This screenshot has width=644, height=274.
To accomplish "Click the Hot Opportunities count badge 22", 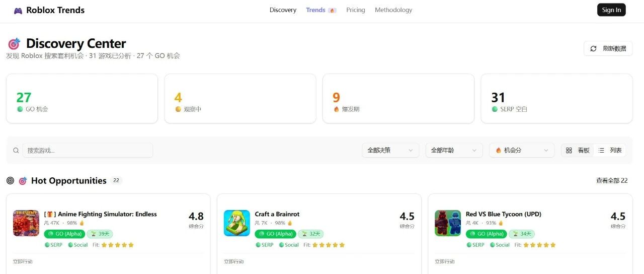I will (116, 180).
